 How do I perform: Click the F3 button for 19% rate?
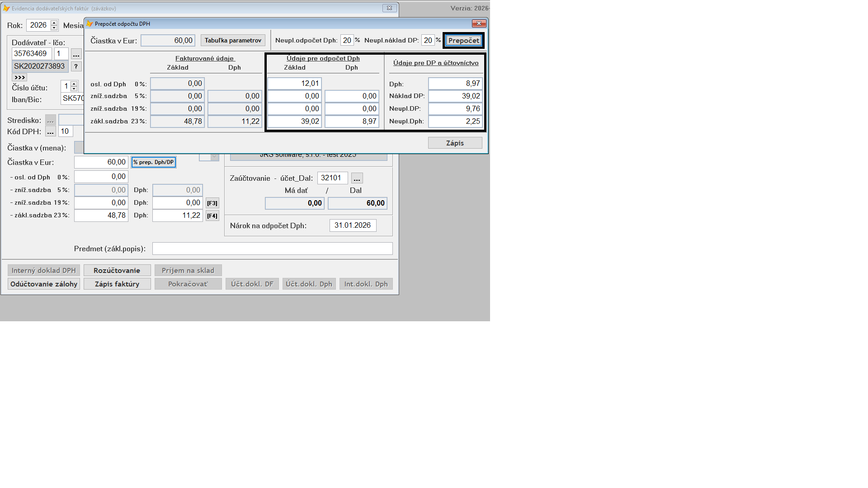(x=212, y=203)
